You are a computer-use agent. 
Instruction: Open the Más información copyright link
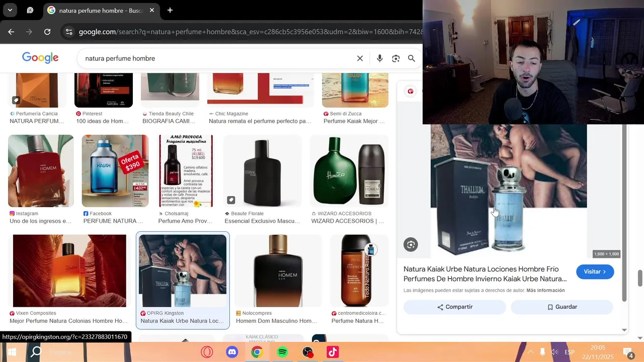point(545,291)
